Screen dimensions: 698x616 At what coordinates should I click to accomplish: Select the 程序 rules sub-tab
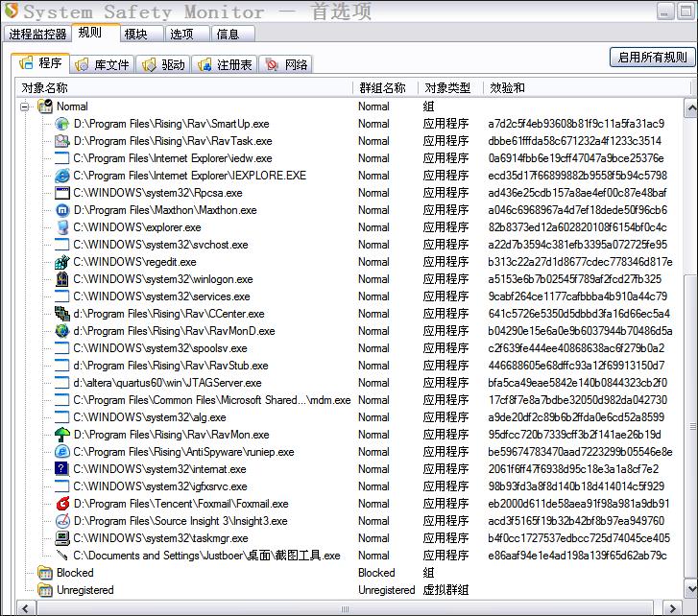(40, 63)
